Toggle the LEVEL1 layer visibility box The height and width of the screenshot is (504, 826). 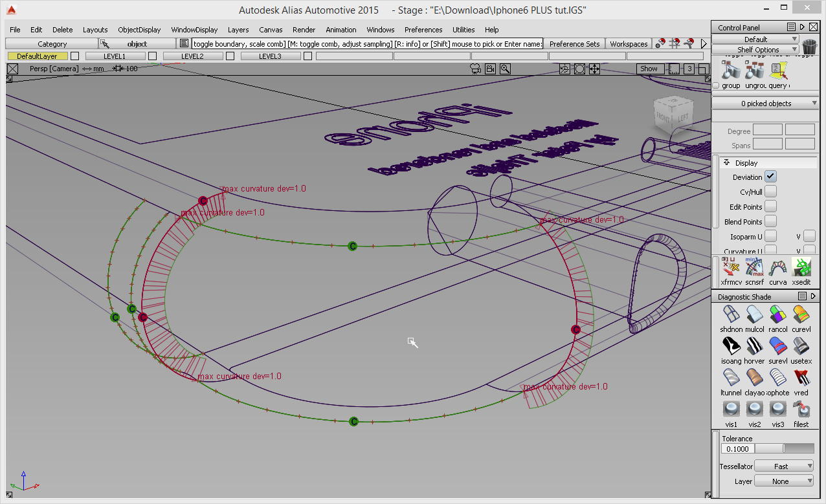click(x=153, y=56)
